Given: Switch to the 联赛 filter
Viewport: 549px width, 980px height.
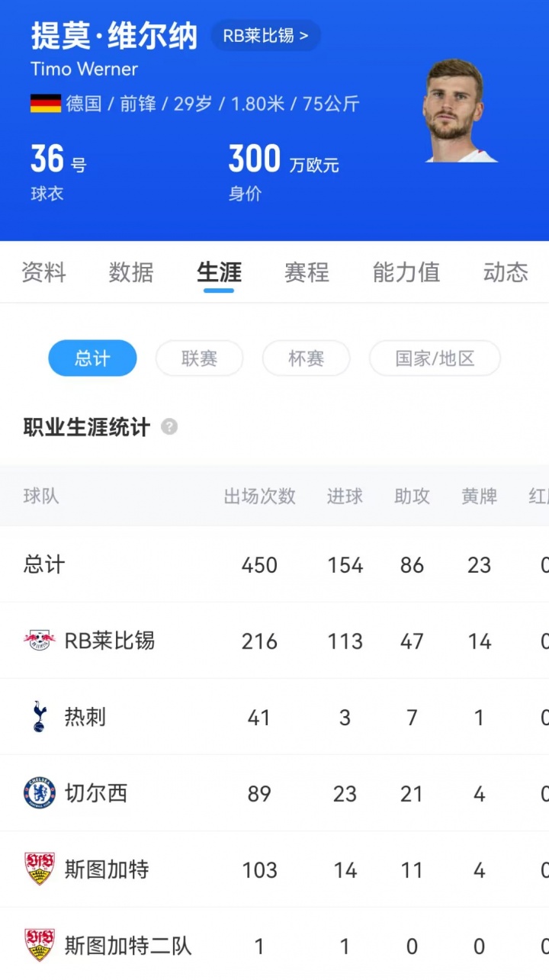Looking at the screenshot, I should 199,358.
